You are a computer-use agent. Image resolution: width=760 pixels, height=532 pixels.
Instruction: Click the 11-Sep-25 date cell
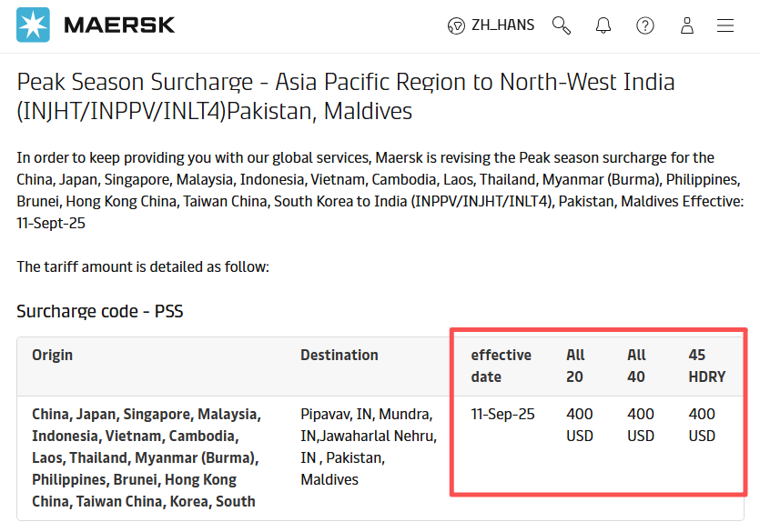[502, 415]
